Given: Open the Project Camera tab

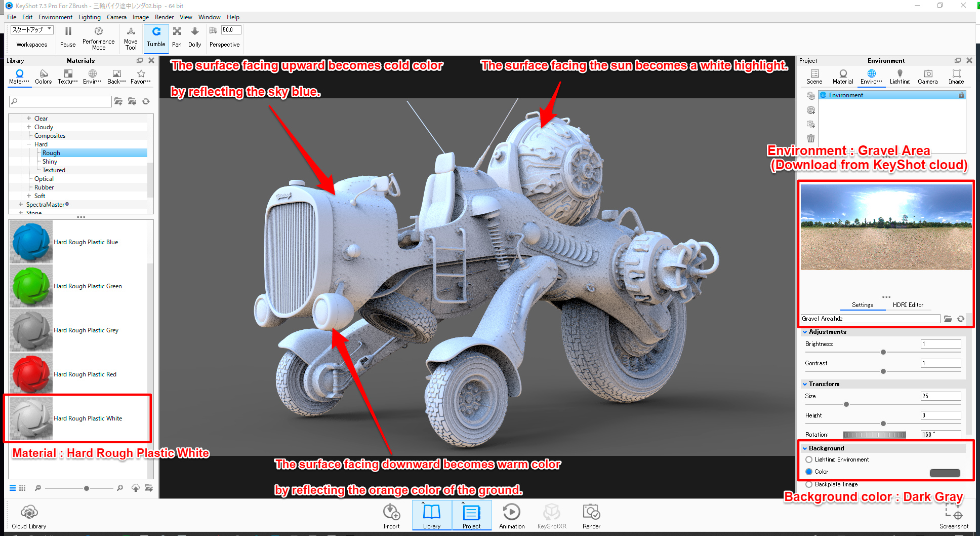Looking at the screenshot, I should 928,77.
